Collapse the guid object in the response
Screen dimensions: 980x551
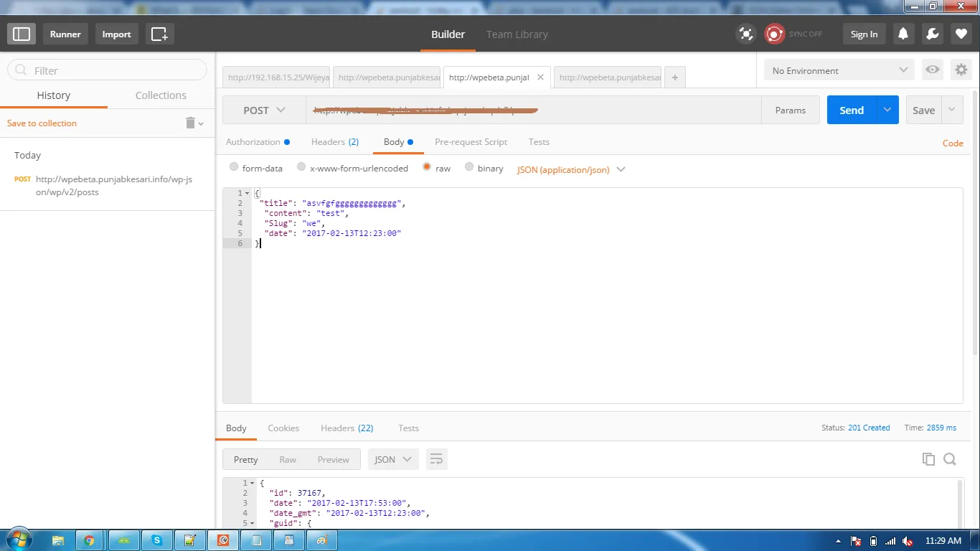[253, 523]
